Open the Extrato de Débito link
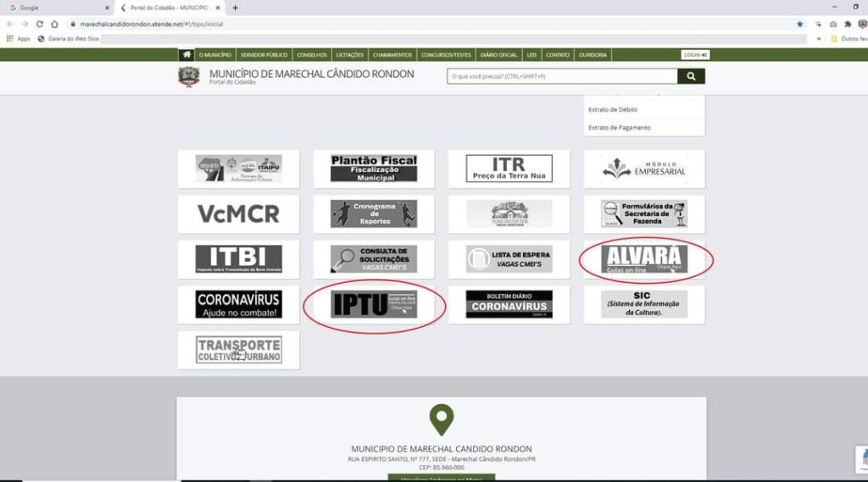868x482 pixels. click(x=613, y=109)
